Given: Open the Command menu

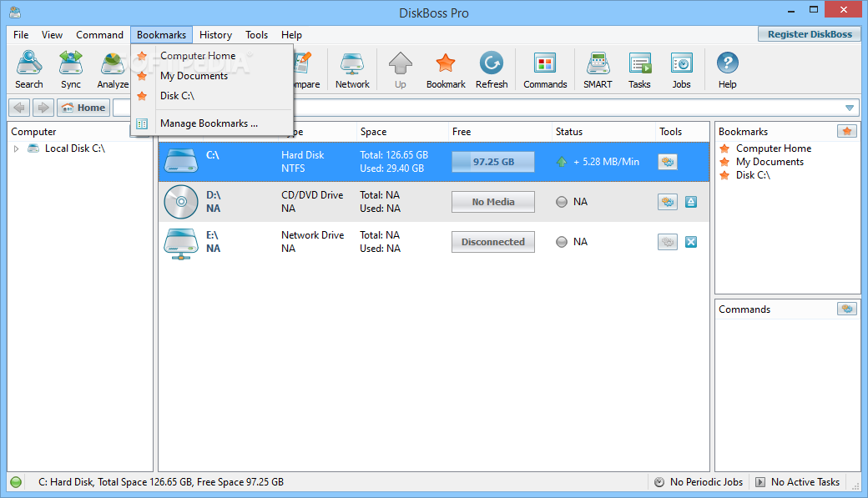Looking at the screenshot, I should (x=99, y=35).
